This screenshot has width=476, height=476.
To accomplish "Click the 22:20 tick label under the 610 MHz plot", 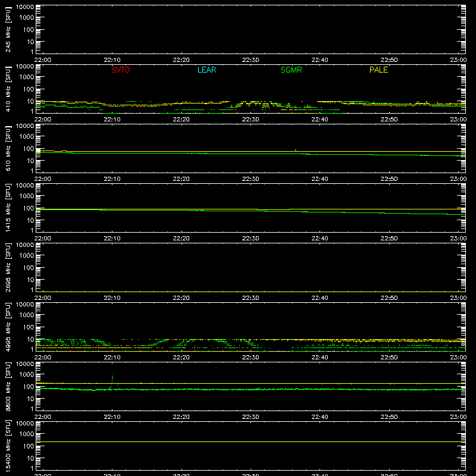I will coord(181,179).
